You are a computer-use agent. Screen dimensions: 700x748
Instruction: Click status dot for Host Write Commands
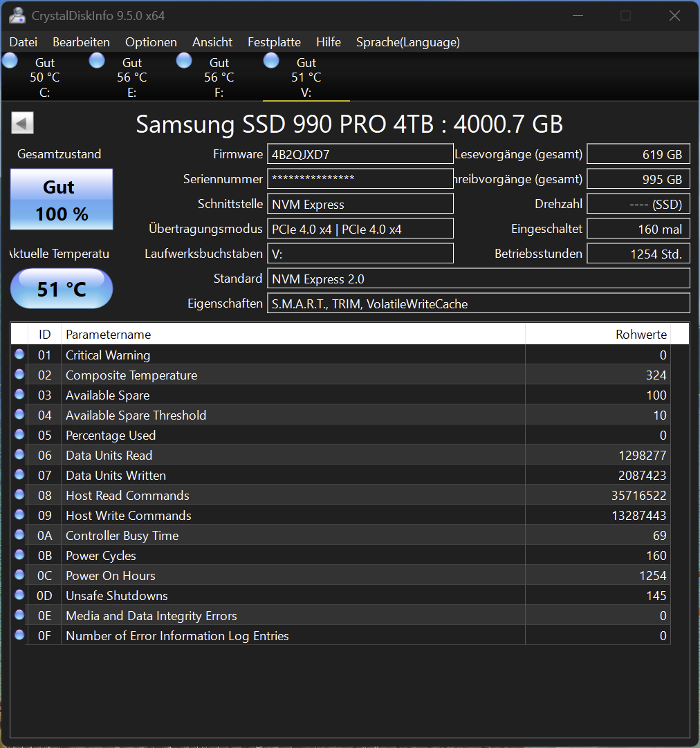pyautogui.click(x=19, y=514)
